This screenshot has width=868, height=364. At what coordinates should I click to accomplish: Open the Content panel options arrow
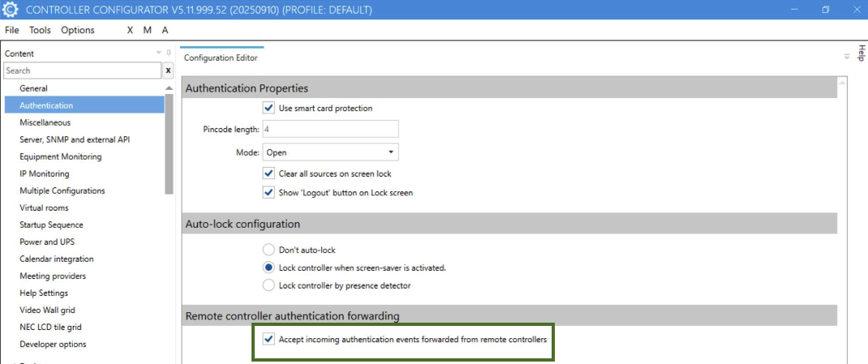click(159, 53)
